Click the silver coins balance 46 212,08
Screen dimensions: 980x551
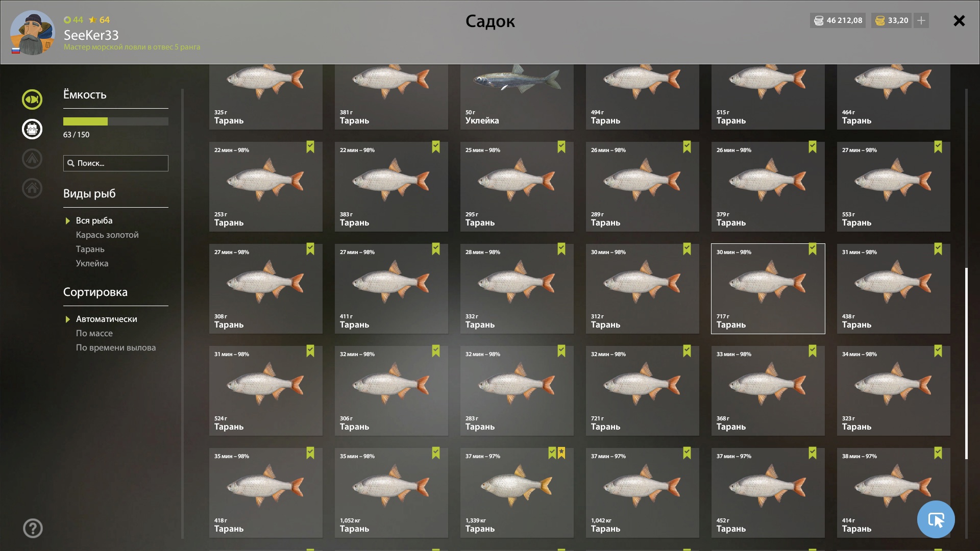click(x=838, y=20)
